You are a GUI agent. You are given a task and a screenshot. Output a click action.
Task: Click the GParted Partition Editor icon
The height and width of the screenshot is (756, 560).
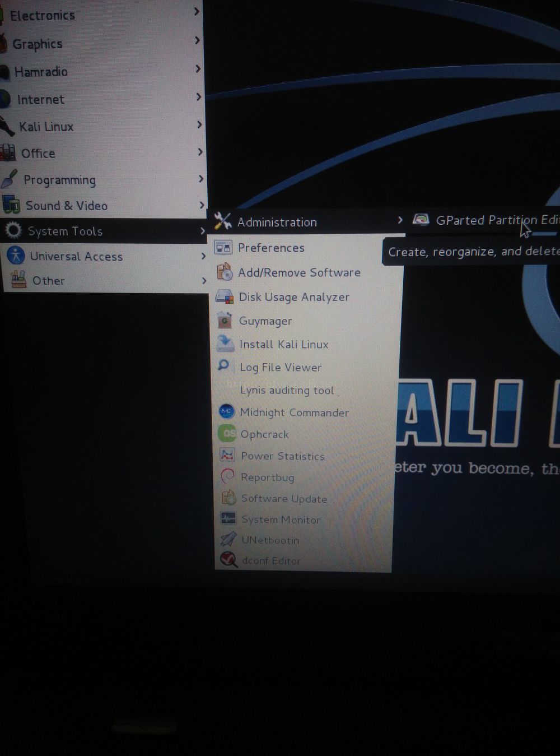click(421, 219)
